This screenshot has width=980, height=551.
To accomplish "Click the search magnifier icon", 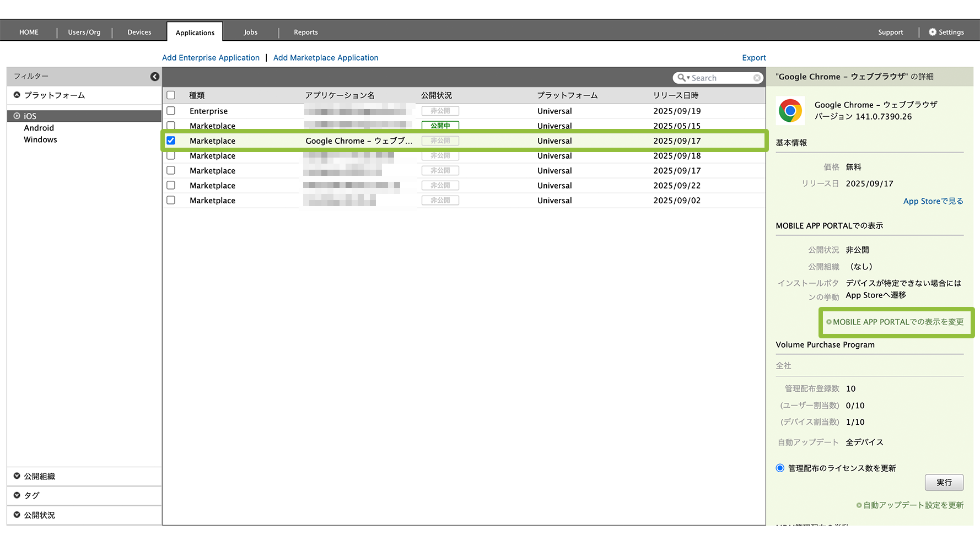I will tap(682, 78).
